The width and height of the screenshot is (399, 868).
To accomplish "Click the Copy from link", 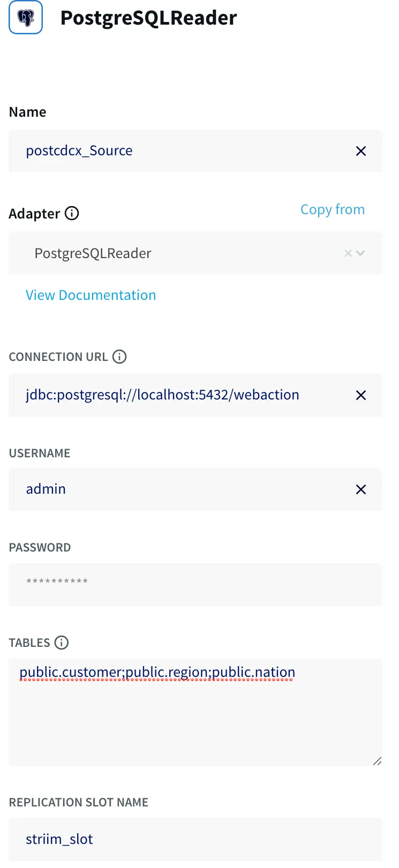I will coord(332,209).
